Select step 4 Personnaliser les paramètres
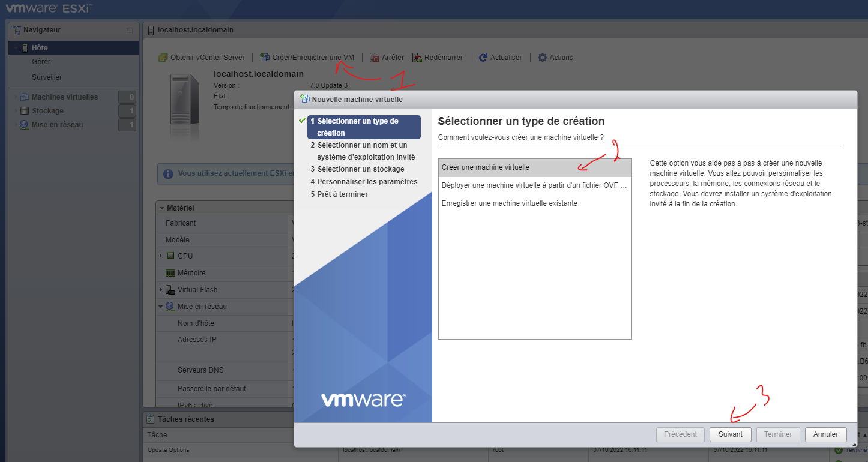Viewport: 868px width, 462px height. (x=364, y=182)
